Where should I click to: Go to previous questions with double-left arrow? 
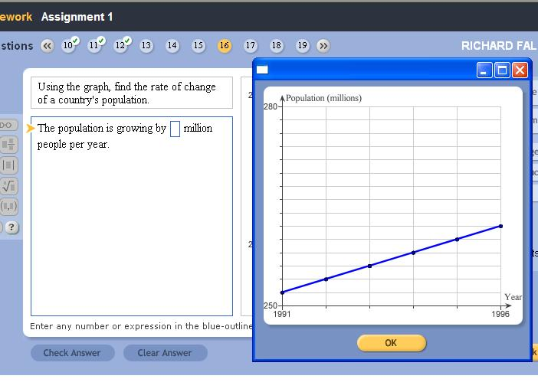click(x=48, y=46)
